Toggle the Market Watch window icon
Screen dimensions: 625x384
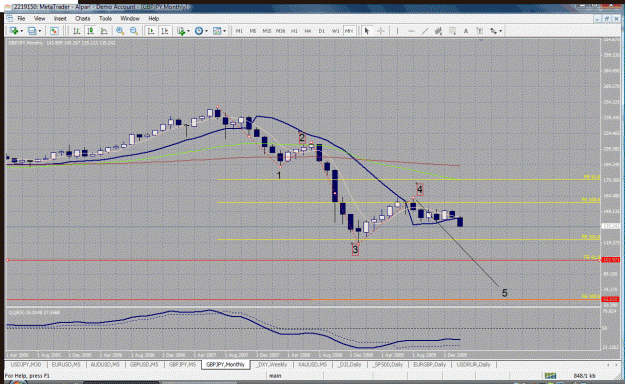(x=54, y=31)
